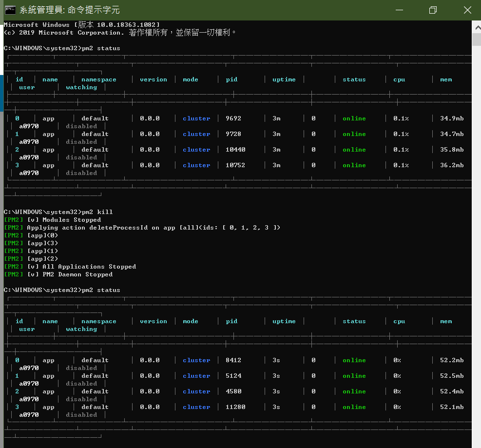Click 'online' status for pid 9692
Screen dimensions: 481x448
click(354, 118)
